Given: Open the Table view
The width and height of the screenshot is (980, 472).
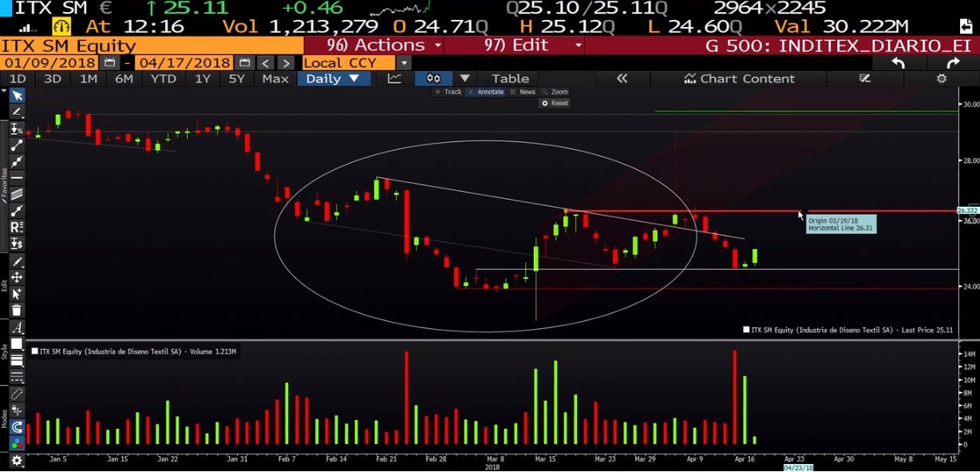Looking at the screenshot, I should pos(510,78).
